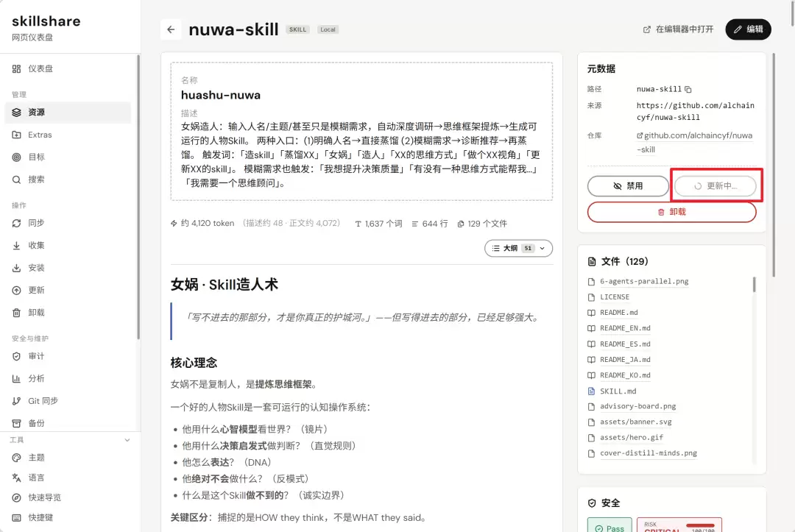
Task: Click the file list scrollbar
Action: coord(754,284)
